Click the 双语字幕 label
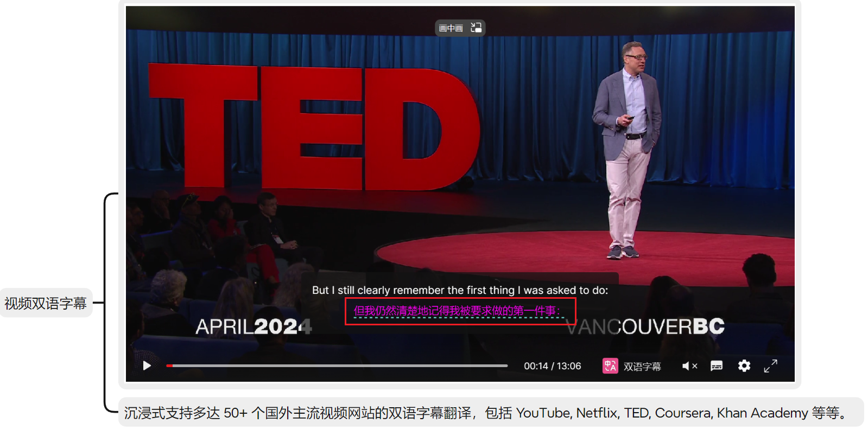868x430 pixels. pos(642,367)
